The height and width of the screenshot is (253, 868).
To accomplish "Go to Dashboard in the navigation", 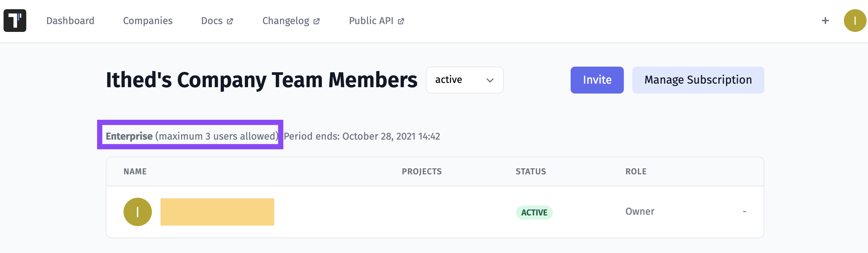I will (x=70, y=21).
